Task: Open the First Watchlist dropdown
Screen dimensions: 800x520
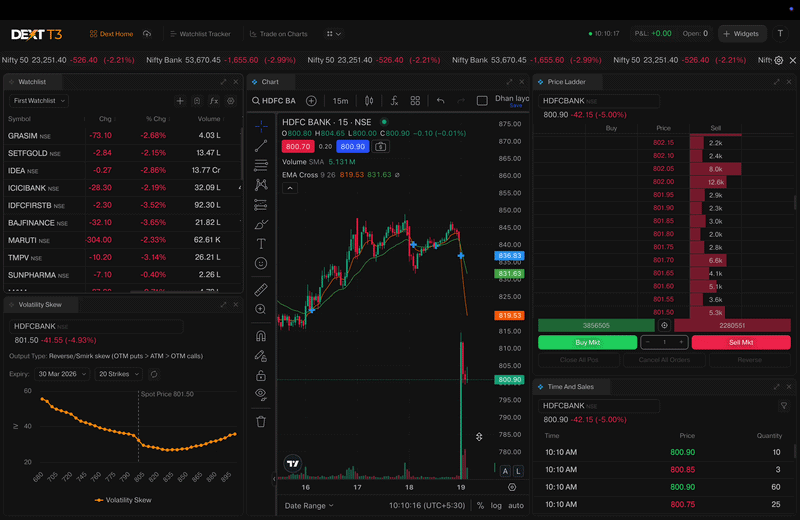Action: click(39, 101)
